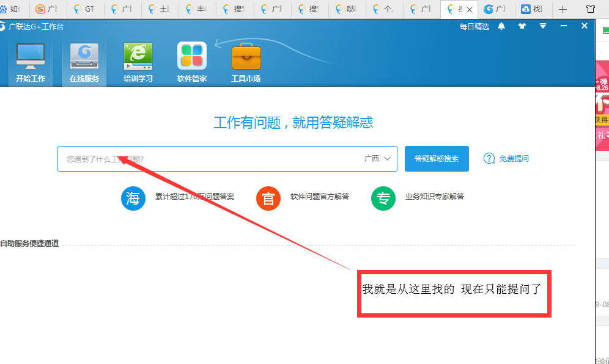
Task: Click 免费提问 link text
Action: (x=514, y=158)
